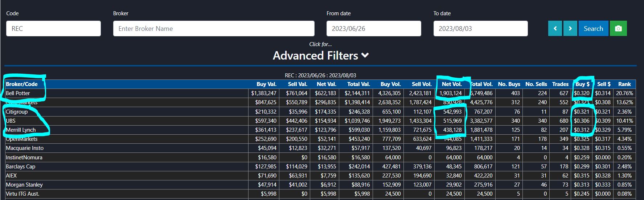Edit the Code input containing REC

(x=53, y=28)
